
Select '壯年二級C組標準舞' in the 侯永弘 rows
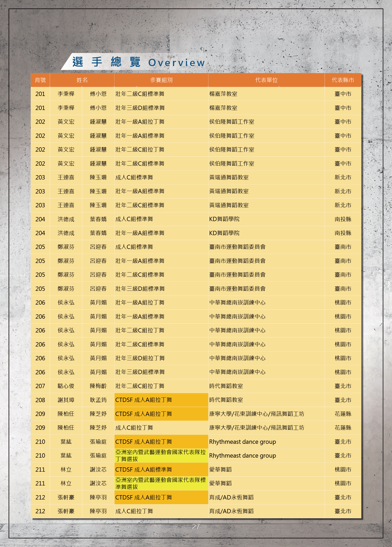[140, 344]
